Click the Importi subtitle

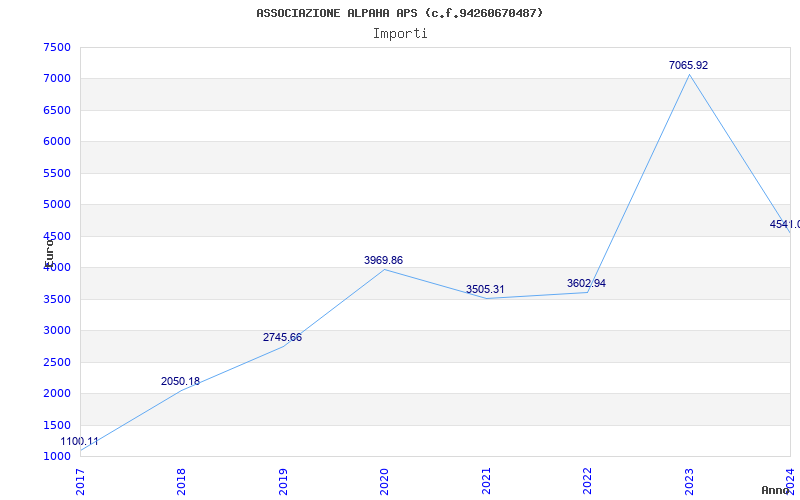400,34
